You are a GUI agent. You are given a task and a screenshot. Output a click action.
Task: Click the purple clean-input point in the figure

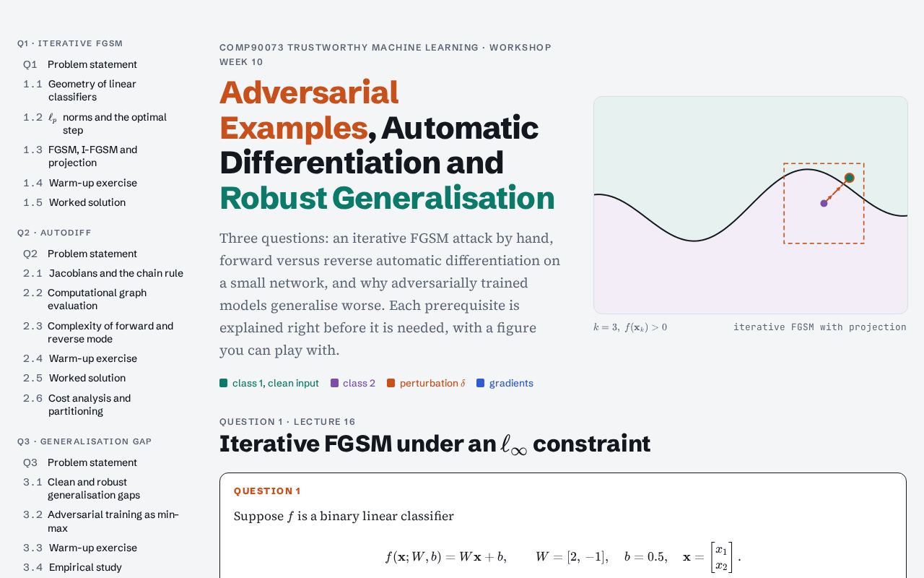pos(824,203)
